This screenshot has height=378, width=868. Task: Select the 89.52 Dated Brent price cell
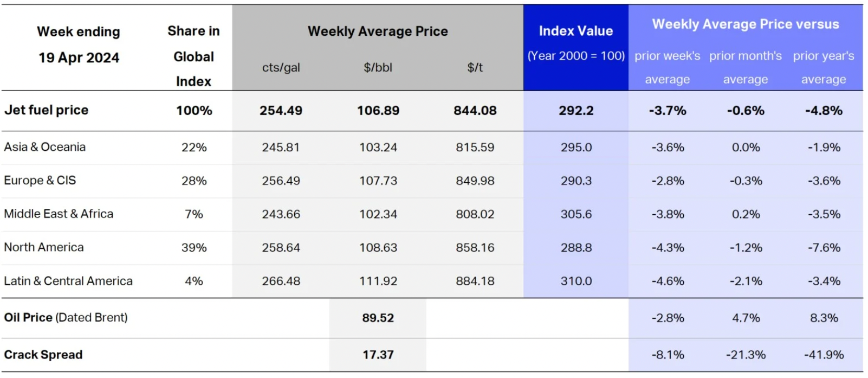(378, 318)
